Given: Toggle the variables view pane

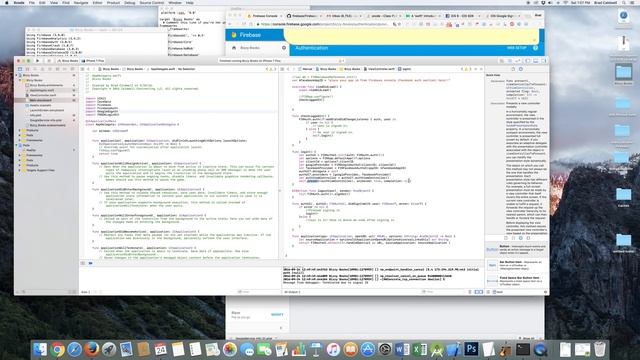Looking at the screenshot, I should [x=476, y=292].
